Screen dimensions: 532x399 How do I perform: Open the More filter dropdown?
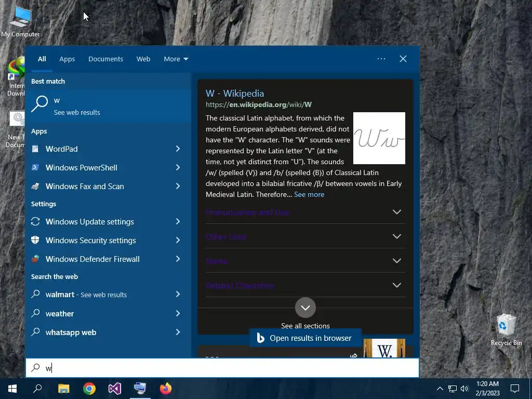click(x=176, y=59)
